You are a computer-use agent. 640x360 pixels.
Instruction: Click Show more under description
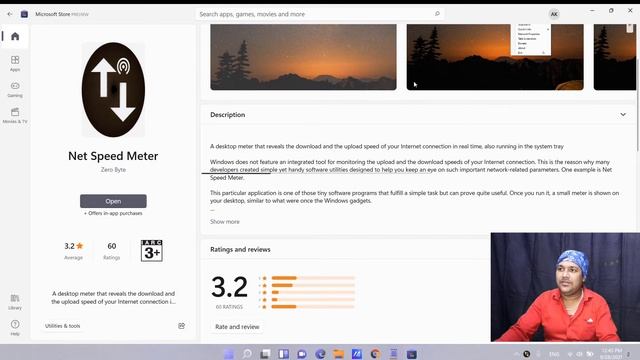[x=225, y=222]
